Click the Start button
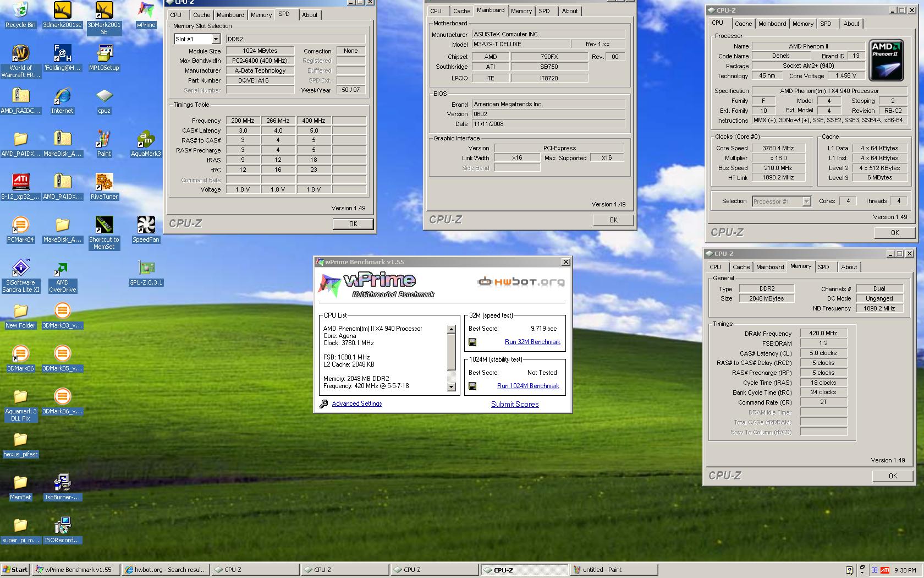Image resolution: width=924 pixels, height=578 pixels. [x=15, y=570]
